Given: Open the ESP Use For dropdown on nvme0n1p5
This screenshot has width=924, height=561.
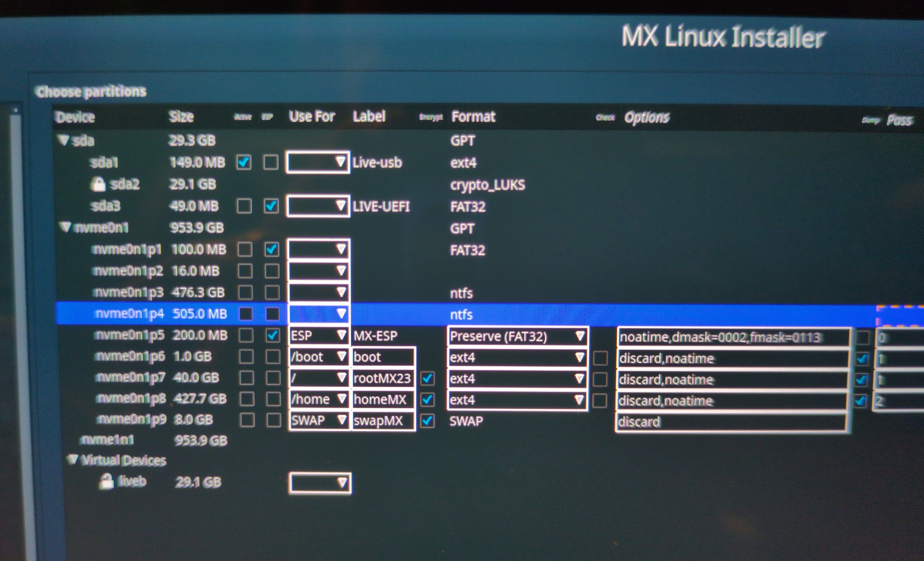Looking at the screenshot, I should 319,335.
